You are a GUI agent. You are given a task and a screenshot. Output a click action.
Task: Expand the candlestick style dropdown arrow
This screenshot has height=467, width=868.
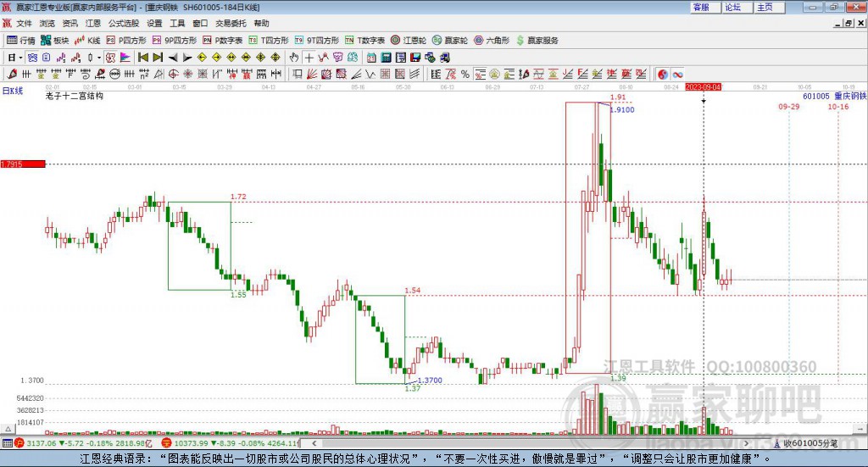click(99, 58)
